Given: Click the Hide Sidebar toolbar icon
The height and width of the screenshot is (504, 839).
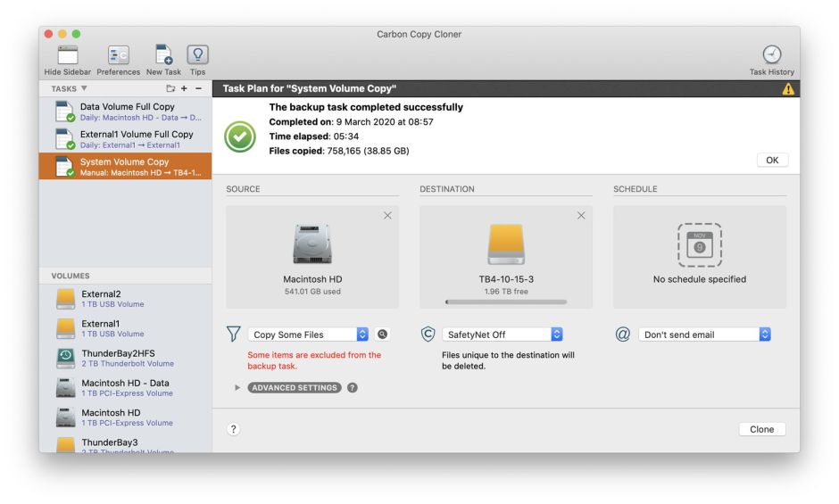Looking at the screenshot, I should [x=67, y=55].
